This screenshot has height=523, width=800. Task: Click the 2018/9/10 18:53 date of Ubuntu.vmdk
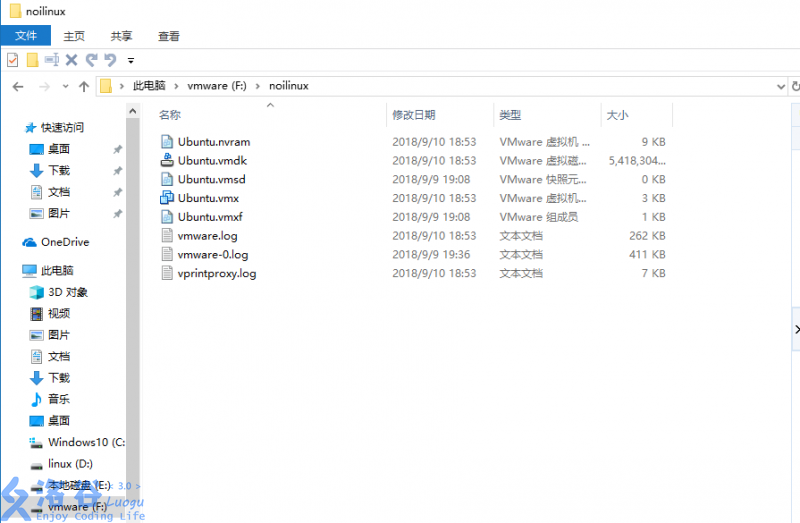point(434,161)
